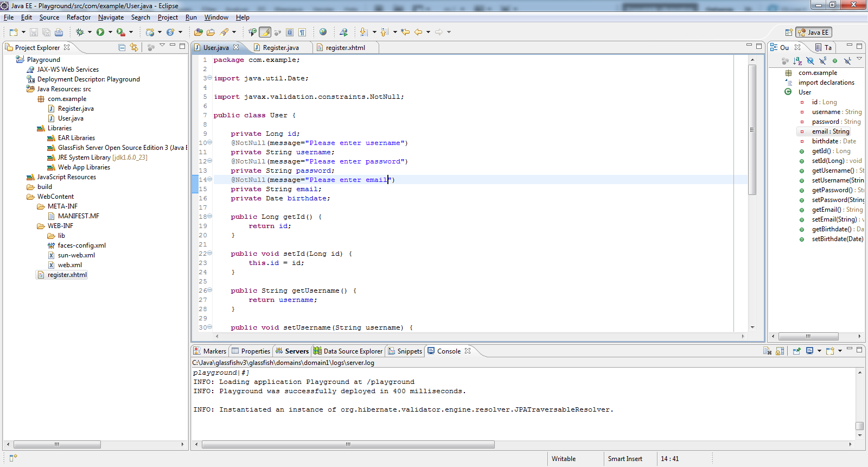This screenshot has width=868, height=467.
Task: Open faces-config.xml in Project Explorer
Action: pyautogui.click(x=81, y=245)
